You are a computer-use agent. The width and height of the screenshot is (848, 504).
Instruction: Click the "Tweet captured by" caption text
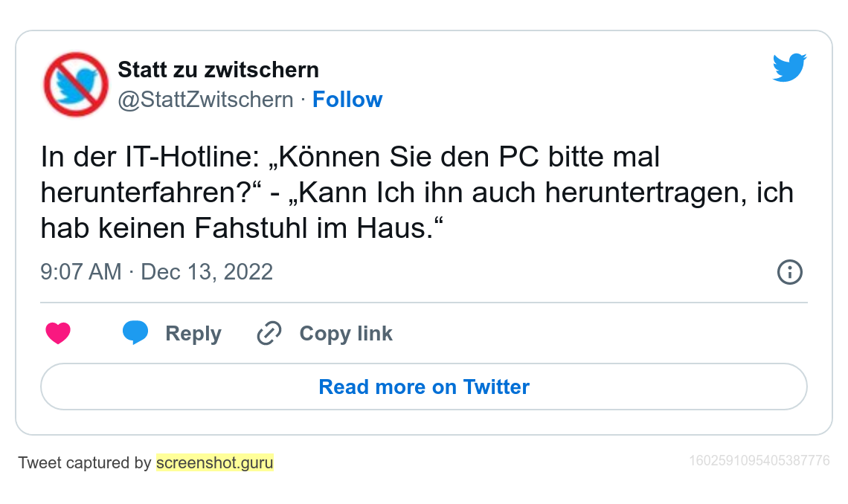click(84, 462)
